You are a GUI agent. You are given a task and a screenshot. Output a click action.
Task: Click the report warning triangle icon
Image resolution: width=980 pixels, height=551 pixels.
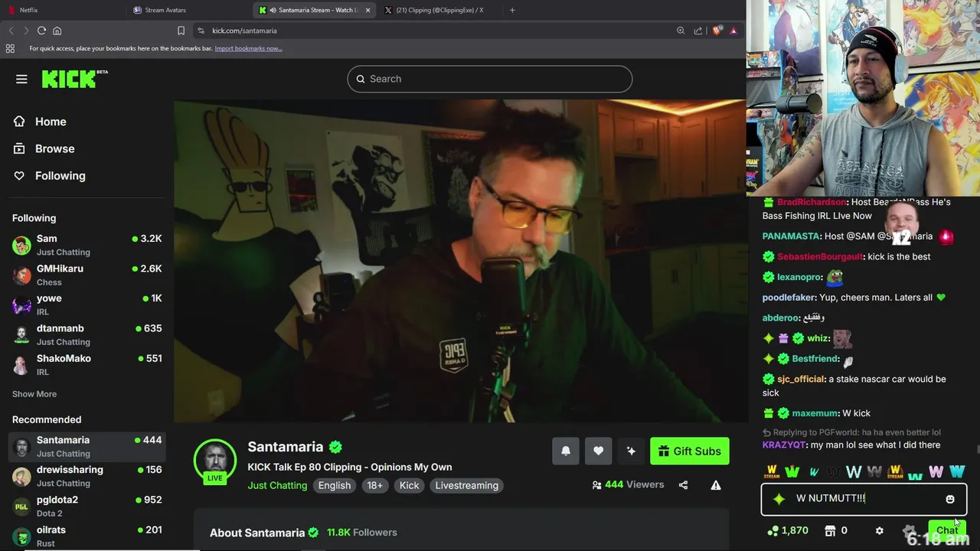(716, 485)
